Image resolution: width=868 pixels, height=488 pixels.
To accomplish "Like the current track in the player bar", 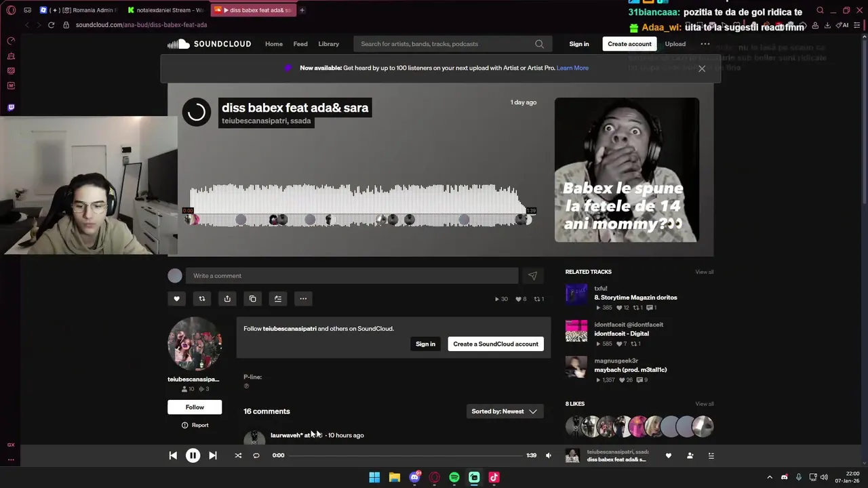I will point(668,455).
